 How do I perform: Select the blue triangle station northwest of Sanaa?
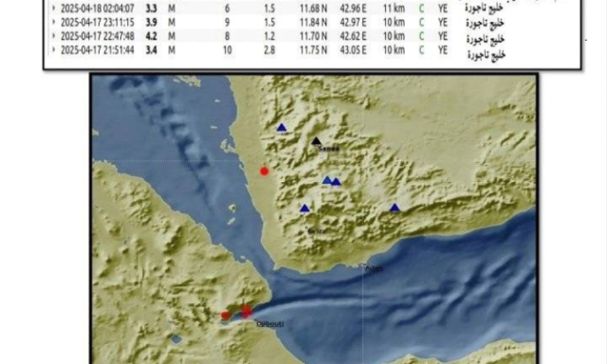click(x=282, y=127)
